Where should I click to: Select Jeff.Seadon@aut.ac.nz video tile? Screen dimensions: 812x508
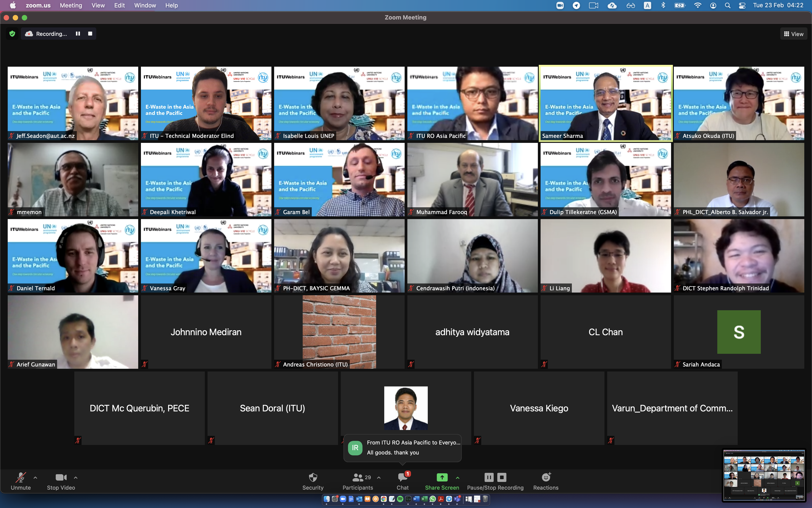(x=73, y=103)
